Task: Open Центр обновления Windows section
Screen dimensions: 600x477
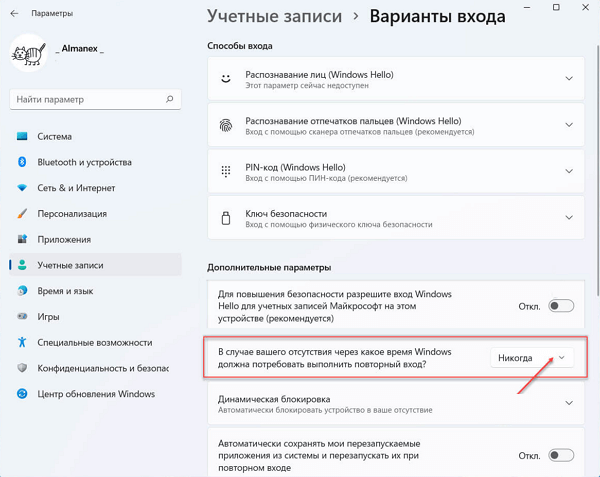Action: coord(95,394)
